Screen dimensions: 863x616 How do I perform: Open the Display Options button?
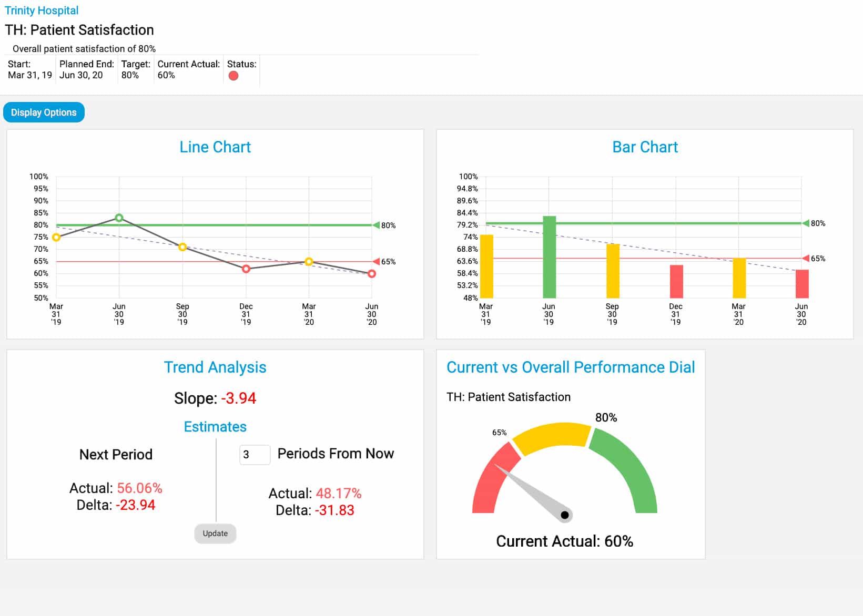pos(44,112)
